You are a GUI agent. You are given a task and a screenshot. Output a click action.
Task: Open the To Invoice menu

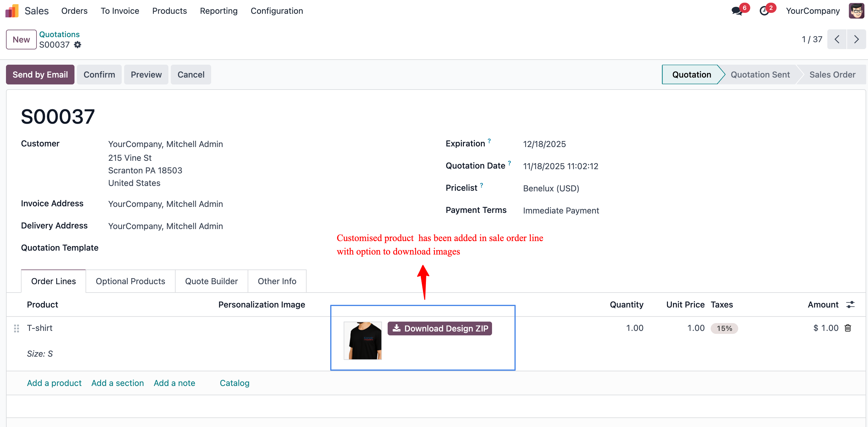(120, 11)
